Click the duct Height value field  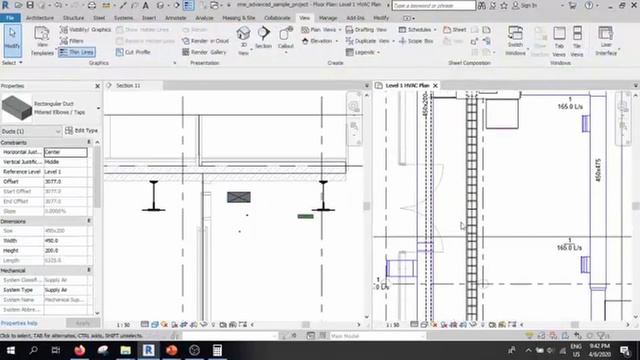(65, 251)
